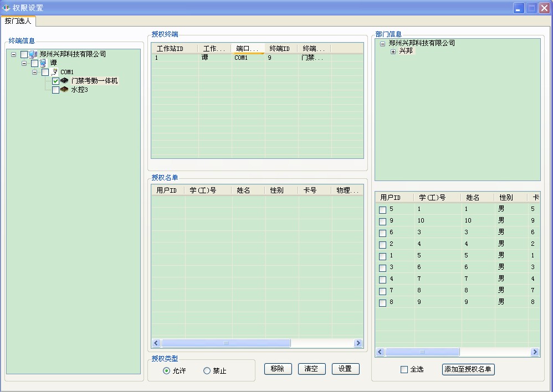Screen dimensions: 553x392
Task: Click the workstation icon beside 谭
Action: pos(43,63)
